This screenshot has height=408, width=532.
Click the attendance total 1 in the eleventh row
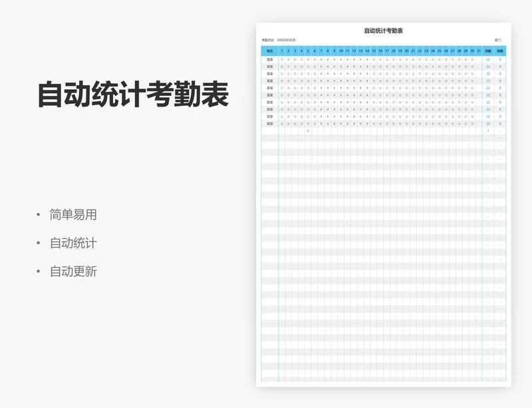tap(488, 131)
